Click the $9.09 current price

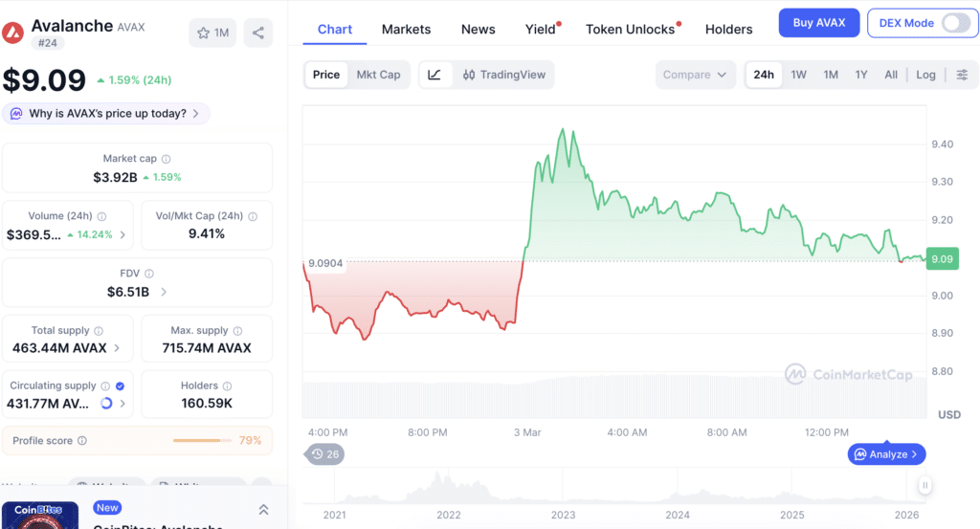pyautogui.click(x=44, y=80)
